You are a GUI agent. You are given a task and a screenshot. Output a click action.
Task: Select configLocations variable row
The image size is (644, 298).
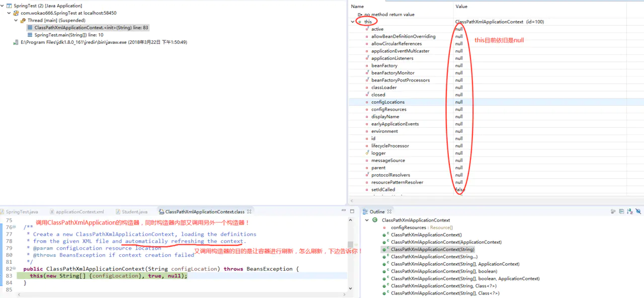click(388, 102)
